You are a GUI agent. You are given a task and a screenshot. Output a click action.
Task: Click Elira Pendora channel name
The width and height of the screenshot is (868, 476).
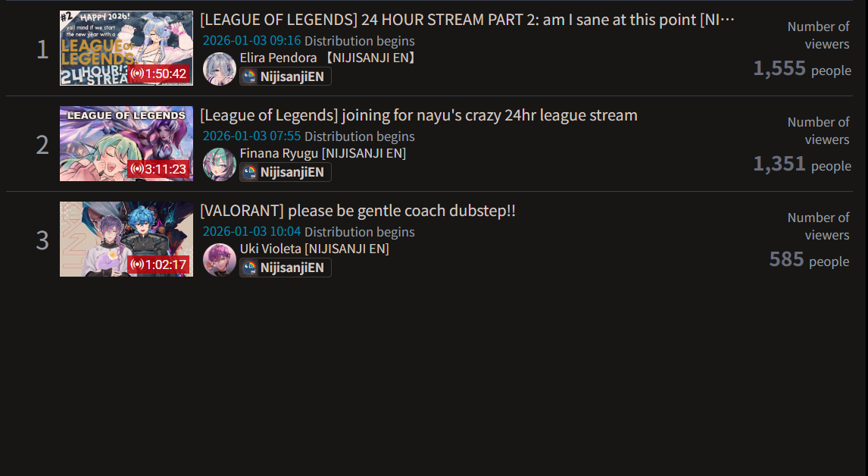328,58
